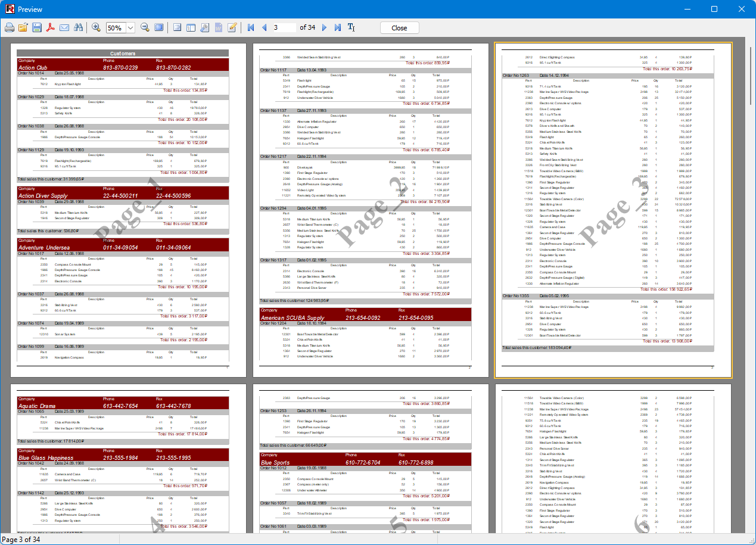Image resolution: width=756 pixels, height=545 pixels.
Task: Click the Print icon in toolbar
Action: click(x=10, y=28)
